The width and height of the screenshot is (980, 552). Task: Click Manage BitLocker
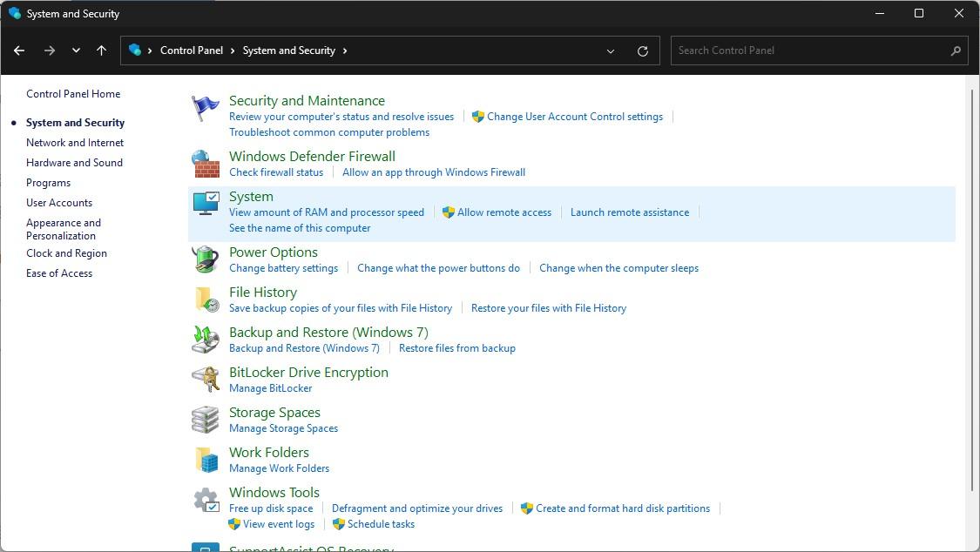tap(271, 387)
